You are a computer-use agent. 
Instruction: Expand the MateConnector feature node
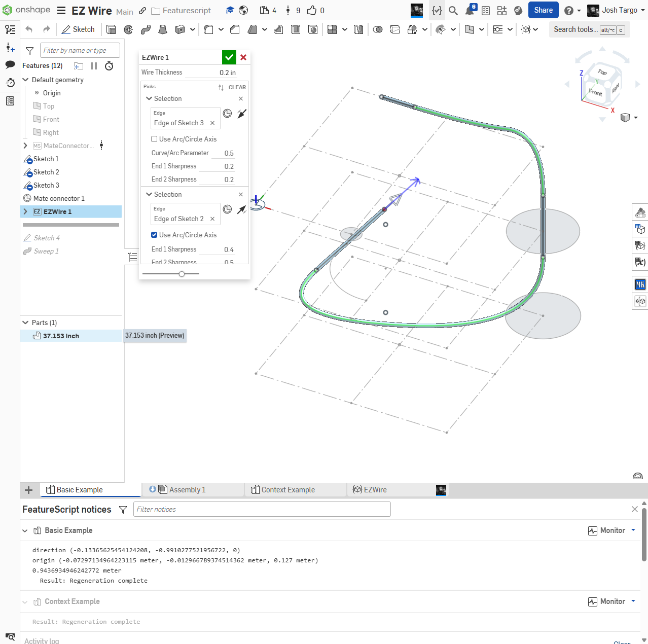tap(26, 146)
